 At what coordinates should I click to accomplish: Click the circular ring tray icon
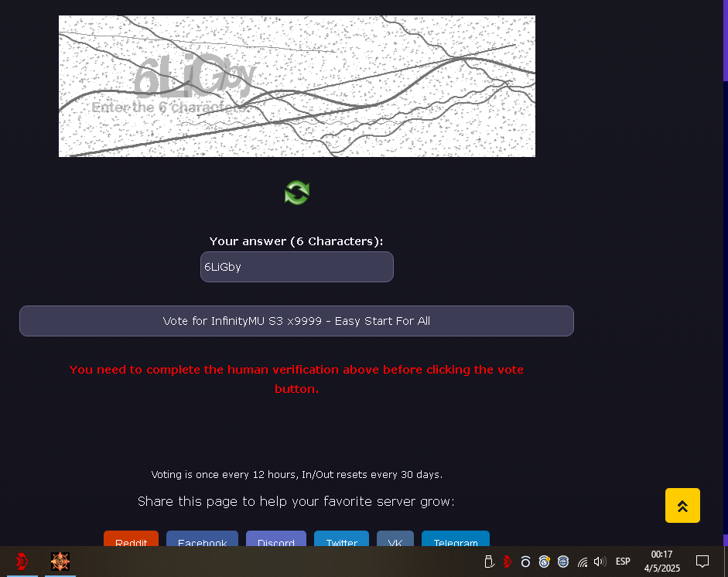[x=525, y=562]
